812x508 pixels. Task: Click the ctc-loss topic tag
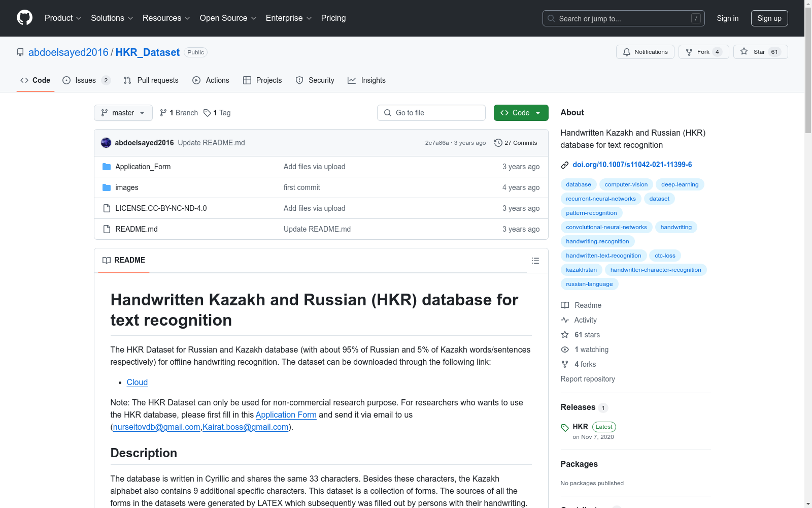click(665, 256)
